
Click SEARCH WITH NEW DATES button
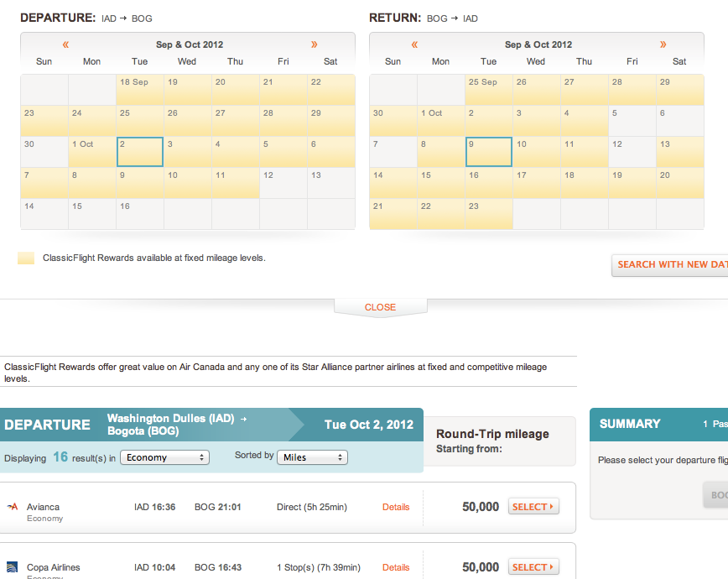[670, 265]
